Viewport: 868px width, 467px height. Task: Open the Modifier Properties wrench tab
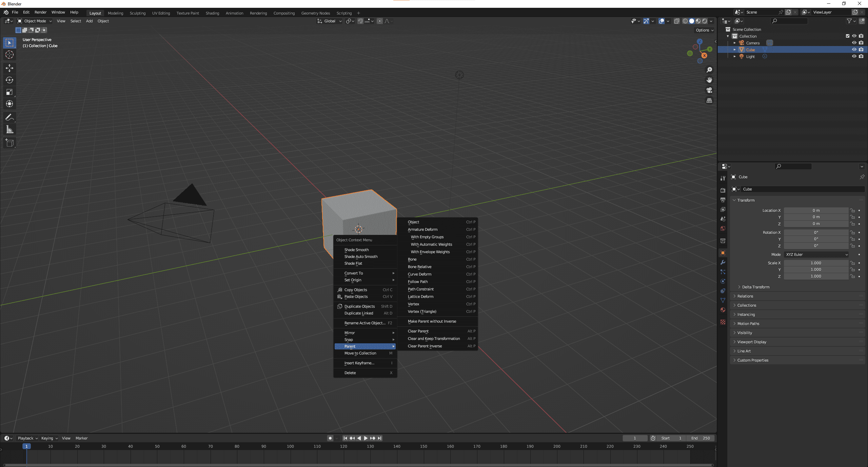coord(723,262)
